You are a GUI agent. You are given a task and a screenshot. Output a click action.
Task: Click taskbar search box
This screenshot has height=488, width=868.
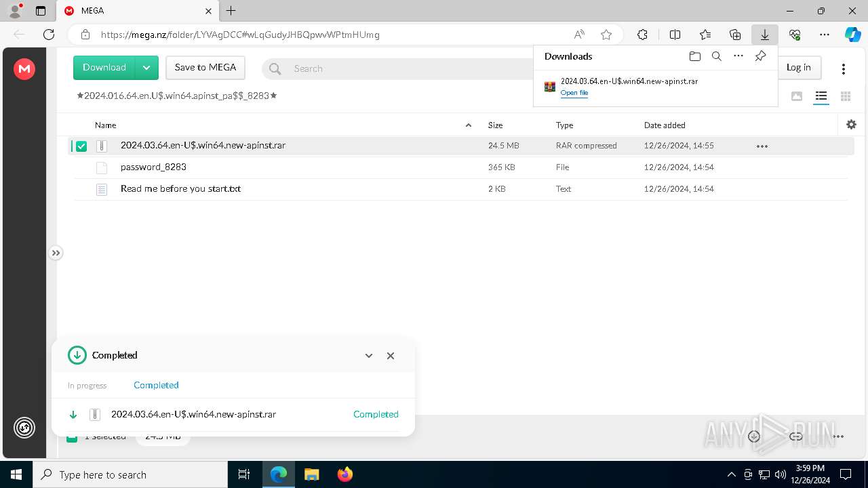click(130, 474)
